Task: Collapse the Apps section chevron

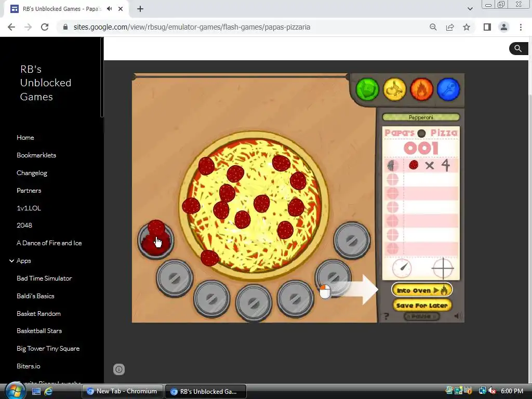Action: (x=11, y=261)
